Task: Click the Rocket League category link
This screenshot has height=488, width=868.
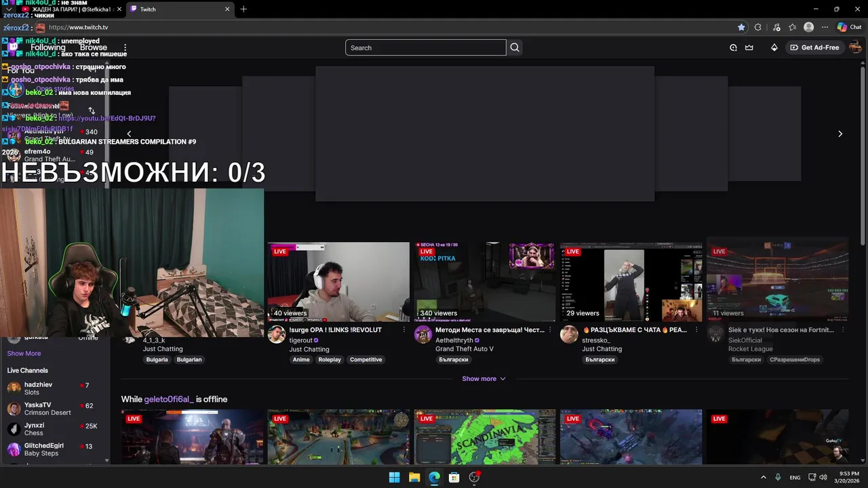Action: click(751, 349)
